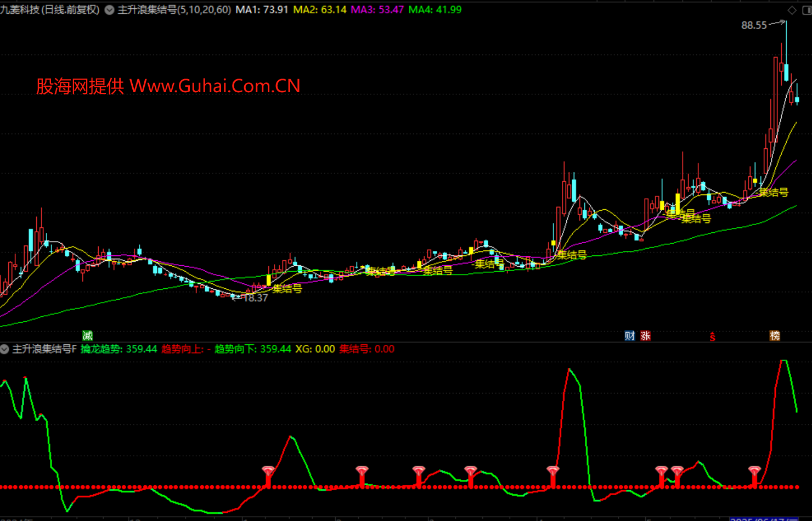Select the magenta MA3: 53.47 readout
The image size is (812, 521).
point(377,10)
